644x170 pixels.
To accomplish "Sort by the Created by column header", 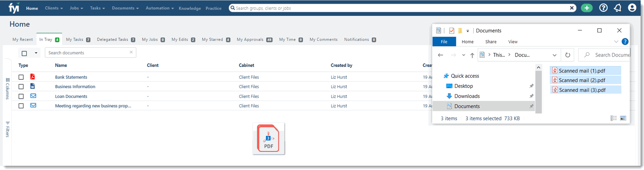I will tap(341, 65).
